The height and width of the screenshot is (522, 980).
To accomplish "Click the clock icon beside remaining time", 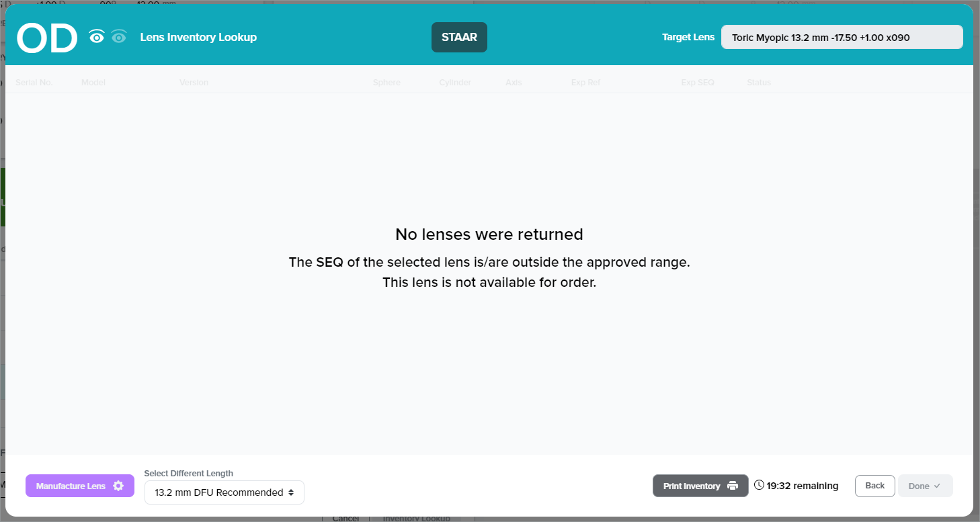I will 759,485.
